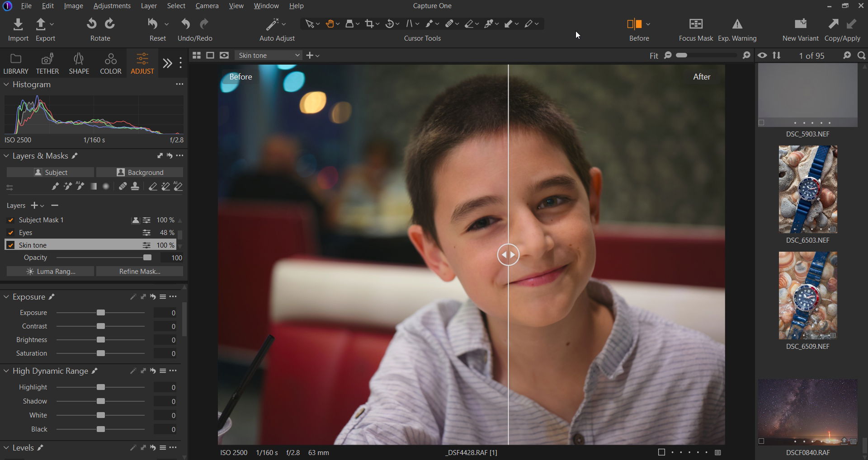This screenshot has width=868, height=460.
Task: Collapse the Histogram panel
Action: point(6,84)
